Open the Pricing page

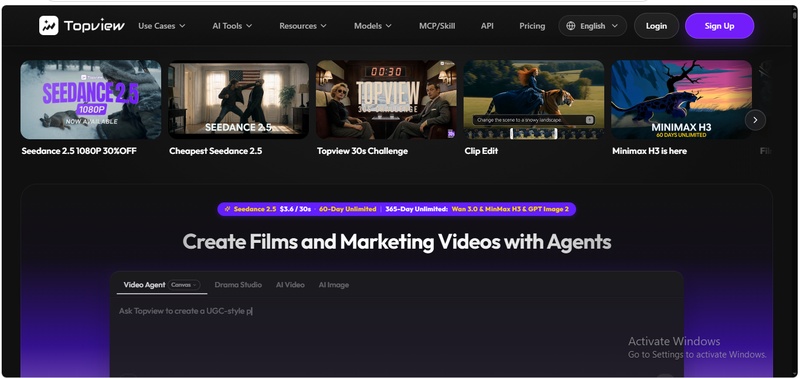(x=532, y=26)
